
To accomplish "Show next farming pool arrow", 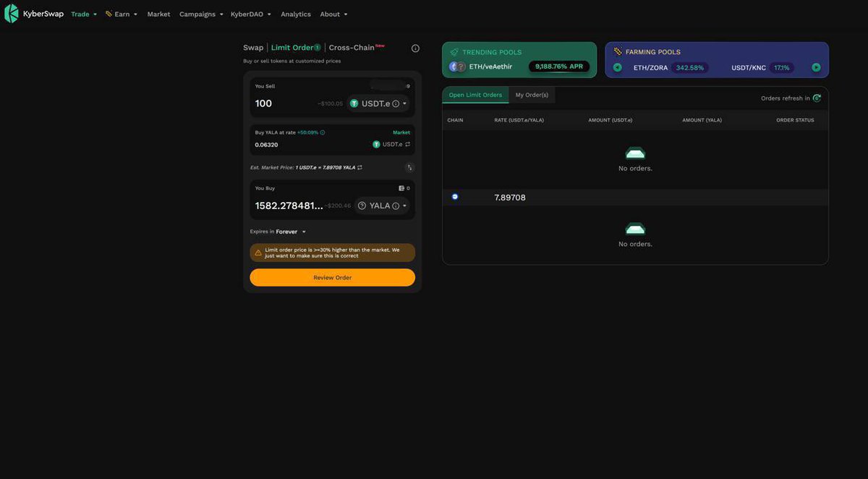I will (816, 67).
